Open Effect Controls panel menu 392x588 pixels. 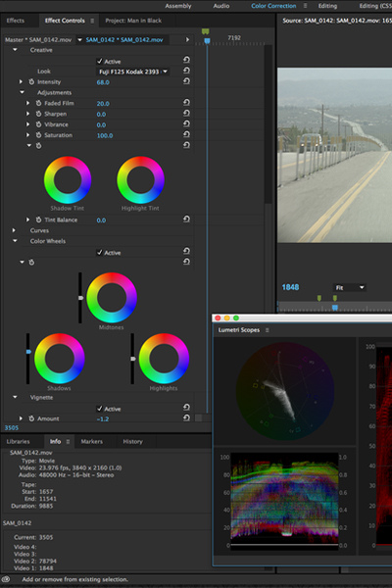tap(92, 21)
